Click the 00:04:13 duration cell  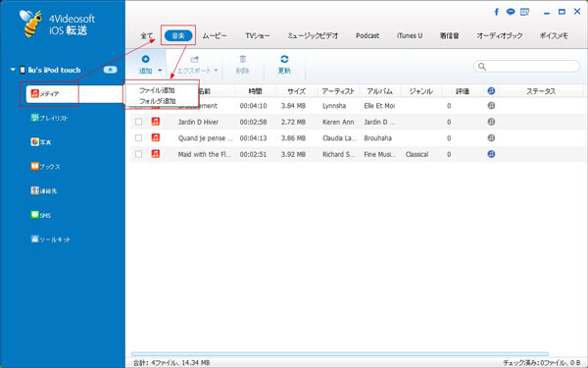253,138
